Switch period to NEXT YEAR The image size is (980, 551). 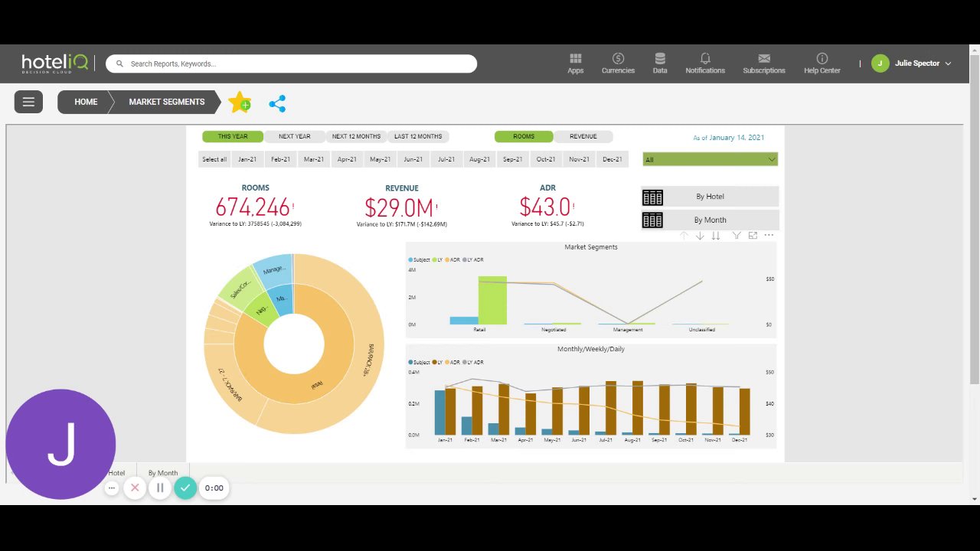coord(295,136)
